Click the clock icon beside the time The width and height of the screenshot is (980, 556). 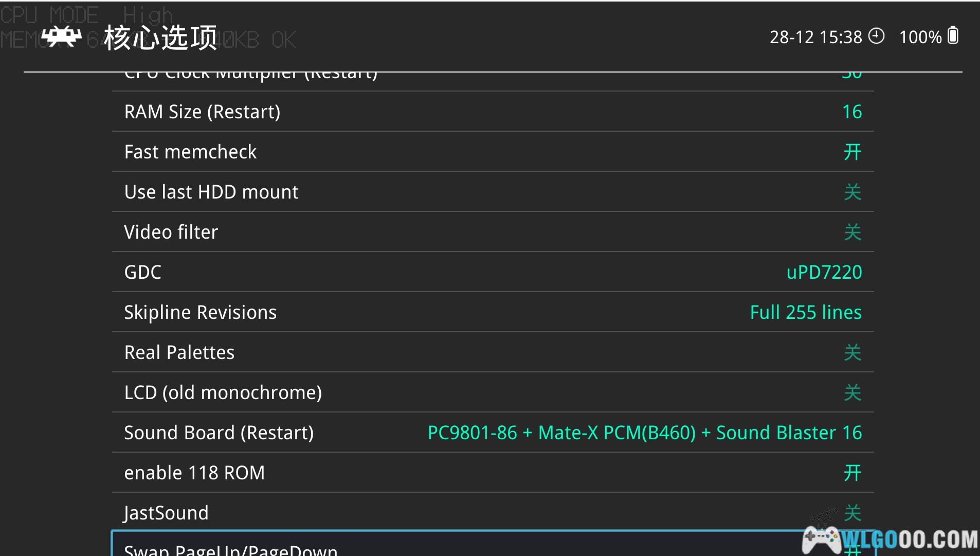876,36
